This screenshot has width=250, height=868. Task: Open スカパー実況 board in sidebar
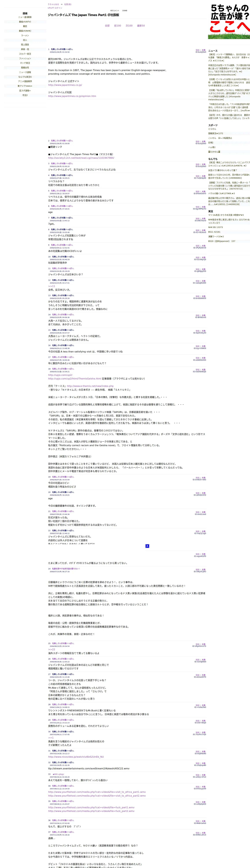tap(25, 54)
